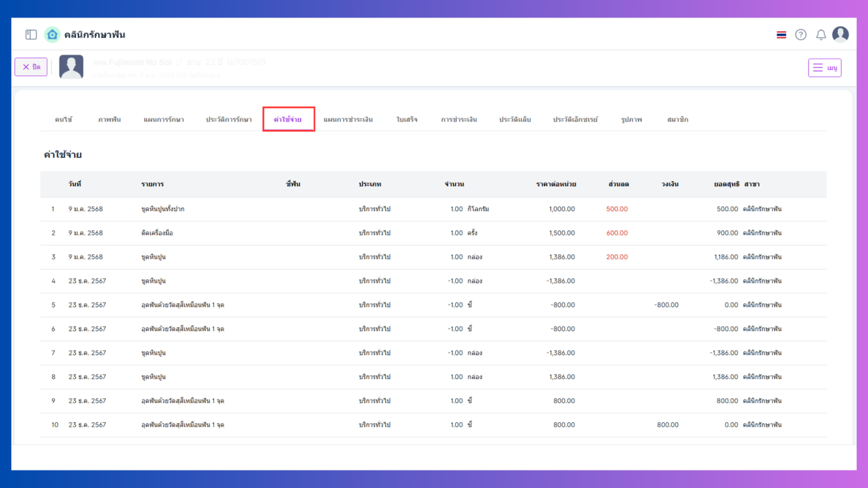Screen dimensions: 868x488
Task: Expand the เมนู hamburger menu
Action: (824, 68)
